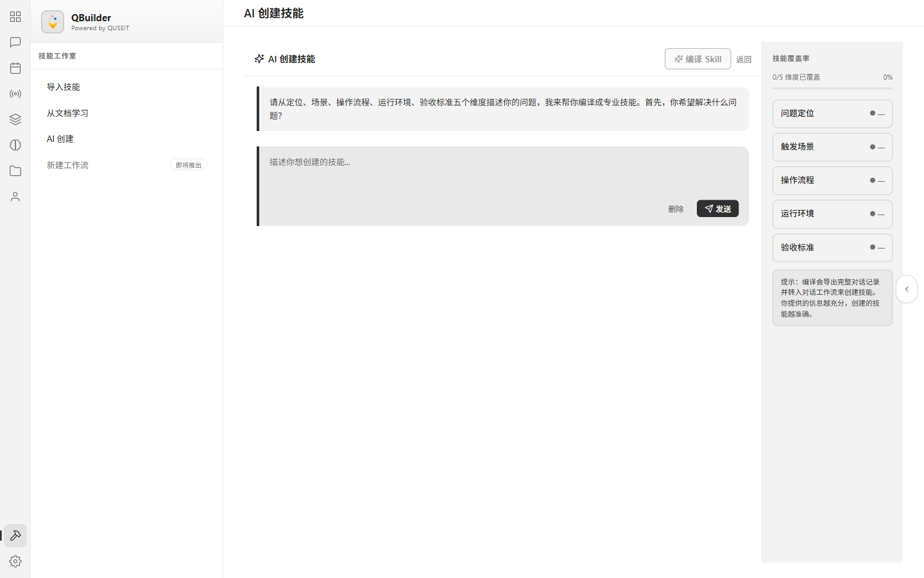Select 从文档学习 menu item
Screen dimensions: 924x578
126,113
